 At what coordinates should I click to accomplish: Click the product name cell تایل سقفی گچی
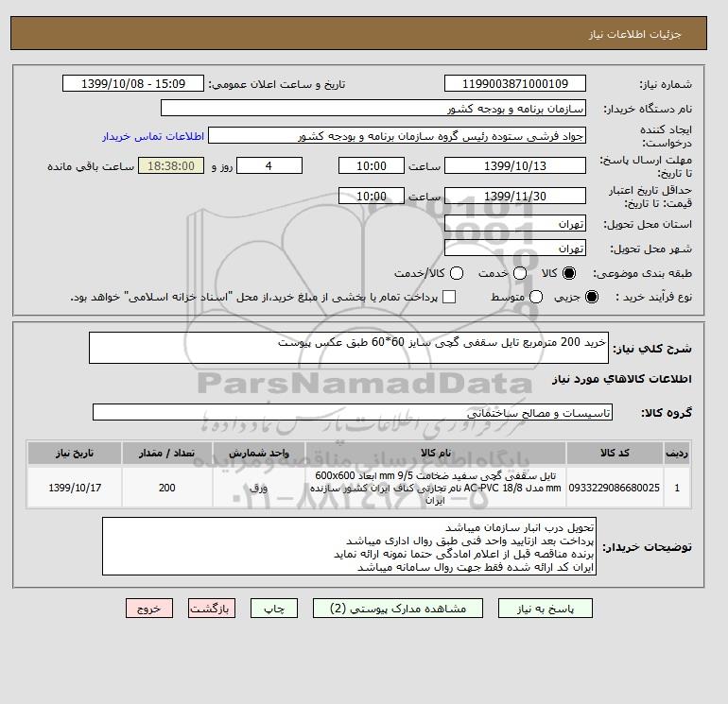436,488
